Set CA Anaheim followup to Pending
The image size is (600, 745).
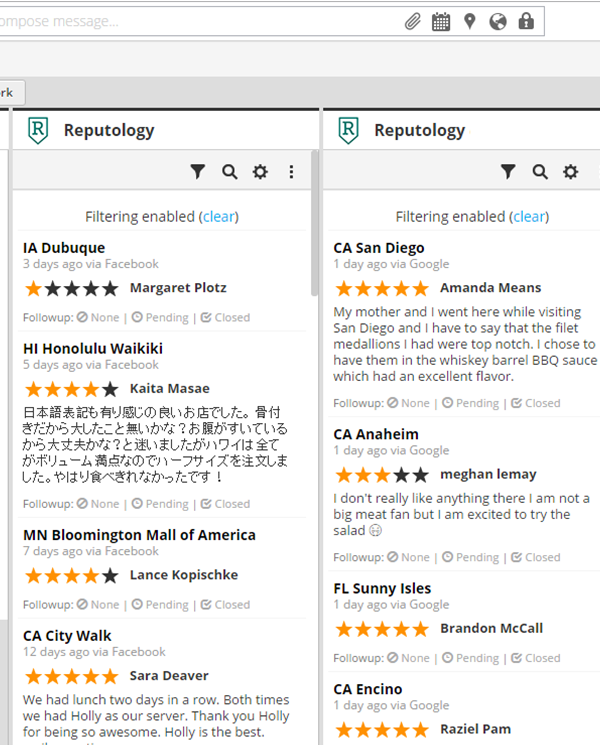tap(470, 557)
